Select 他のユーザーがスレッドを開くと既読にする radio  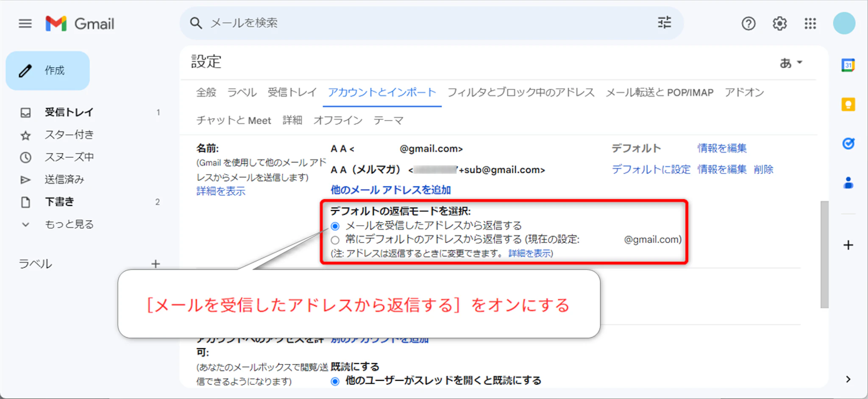pyautogui.click(x=335, y=381)
